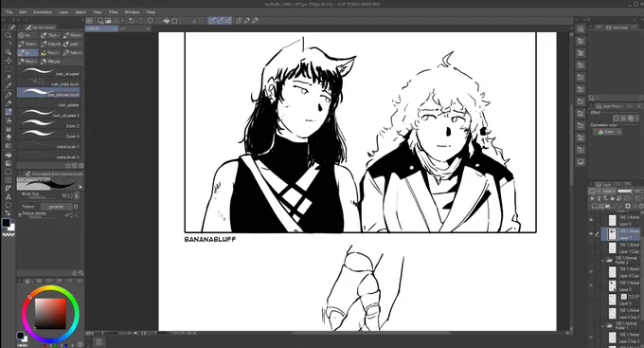Open the Filter menu
The height and width of the screenshot is (348, 644).
tap(114, 12)
